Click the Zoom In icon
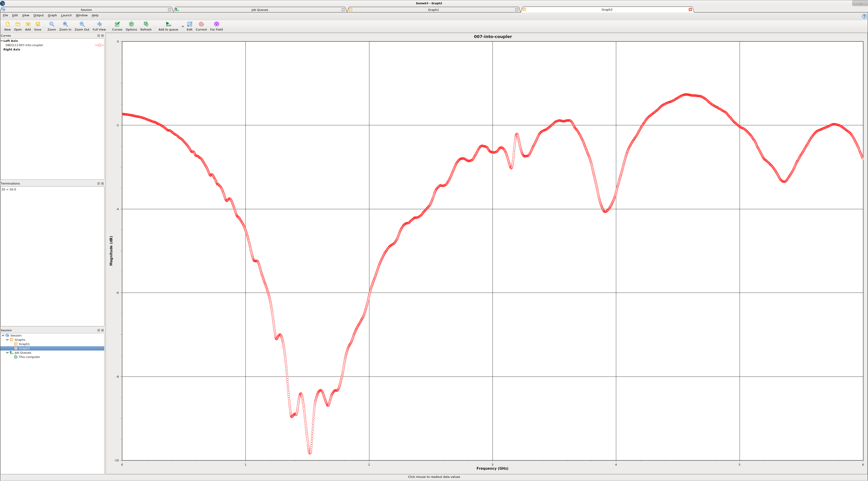The width and height of the screenshot is (868, 481). coord(65,24)
